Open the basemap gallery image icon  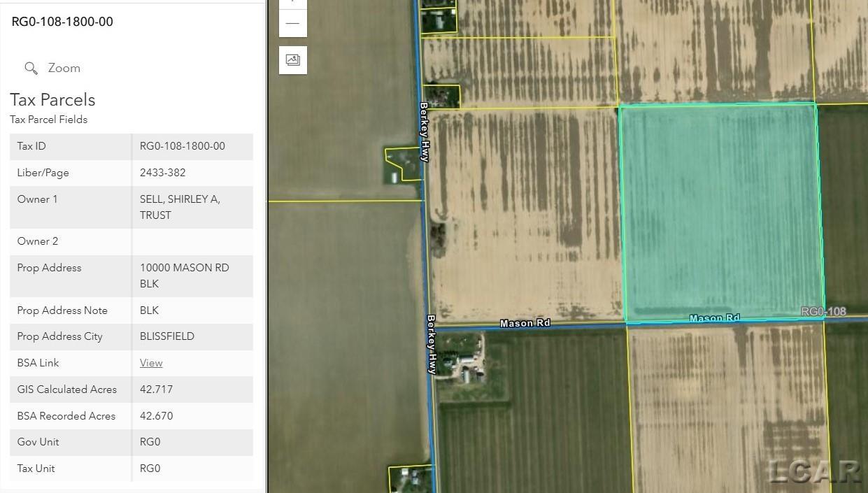(x=292, y=60)
